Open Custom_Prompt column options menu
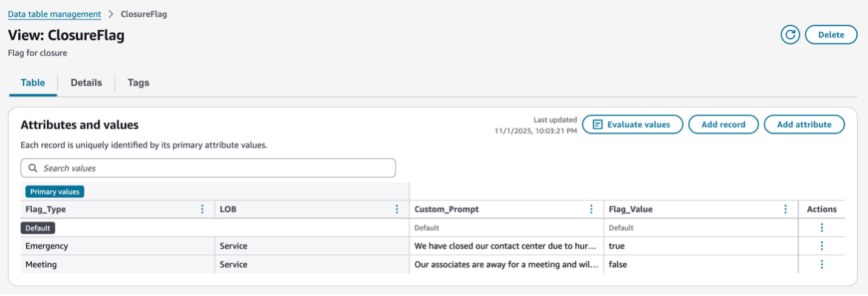The width and height of the screenshot is (868, 296). click(x=591, y=209)
